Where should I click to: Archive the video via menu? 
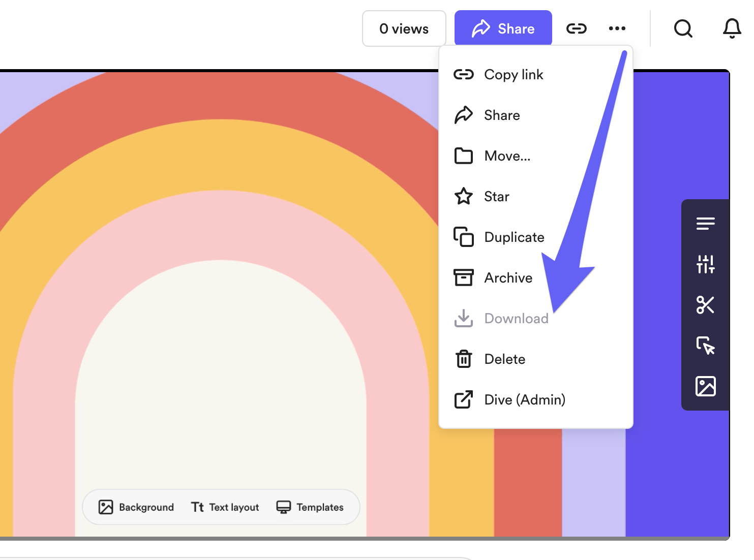point(508,278)
